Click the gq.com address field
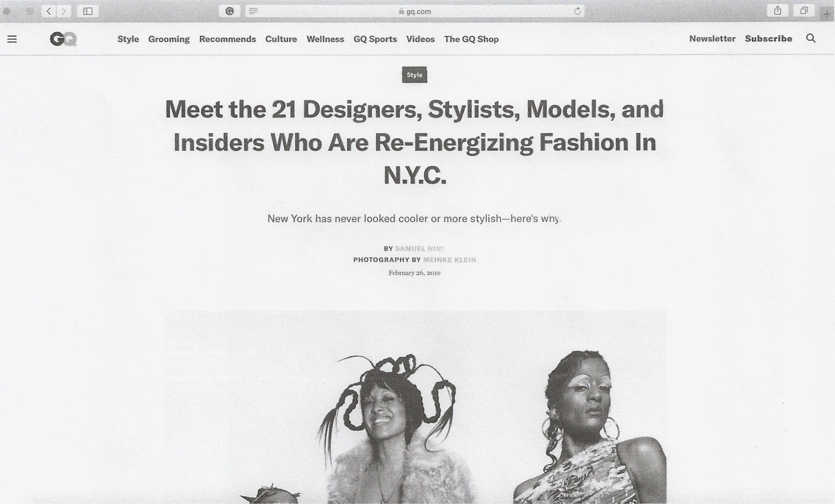Image resolution: width=835 pixels, height=504 pixels. coord(415,12)
